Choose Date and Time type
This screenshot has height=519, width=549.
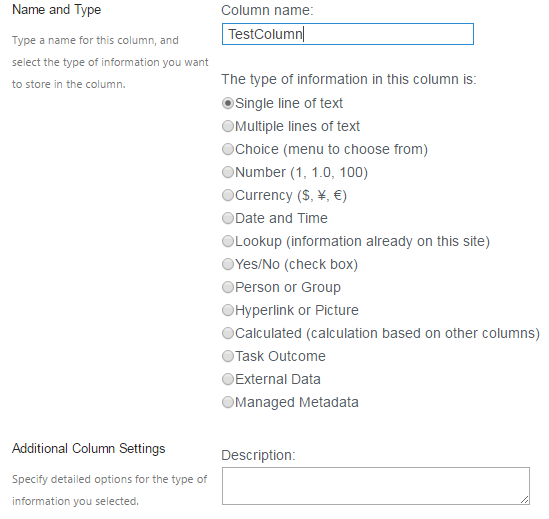click(x=228, y=218)
